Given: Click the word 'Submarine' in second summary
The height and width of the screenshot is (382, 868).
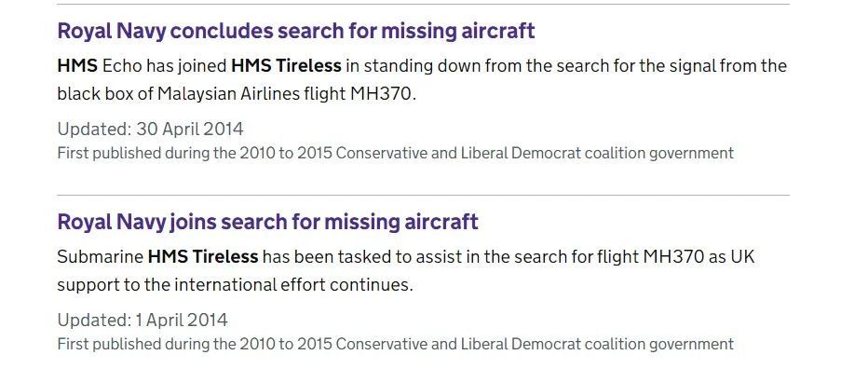Looking at the screenshot, I should (100, 256).
